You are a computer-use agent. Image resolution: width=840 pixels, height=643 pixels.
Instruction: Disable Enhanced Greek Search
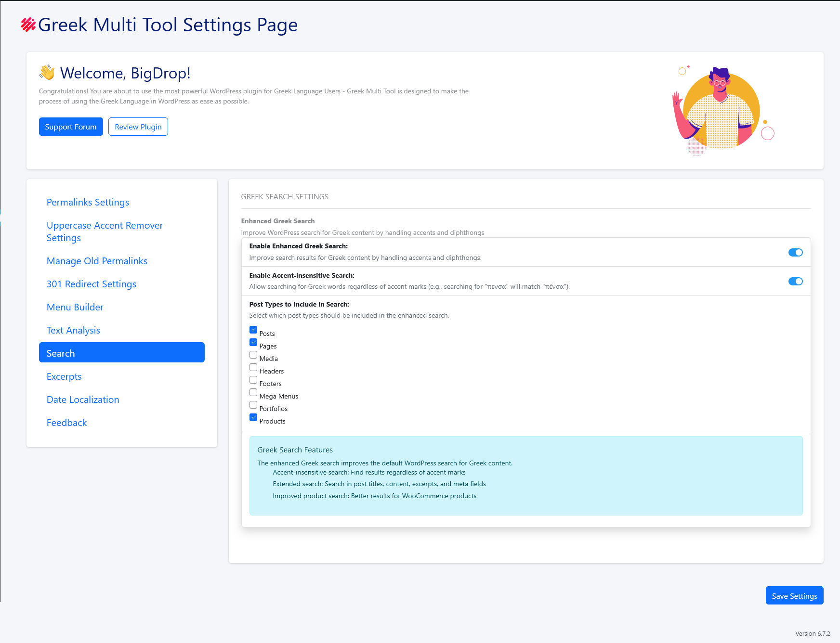pos(795,252)
